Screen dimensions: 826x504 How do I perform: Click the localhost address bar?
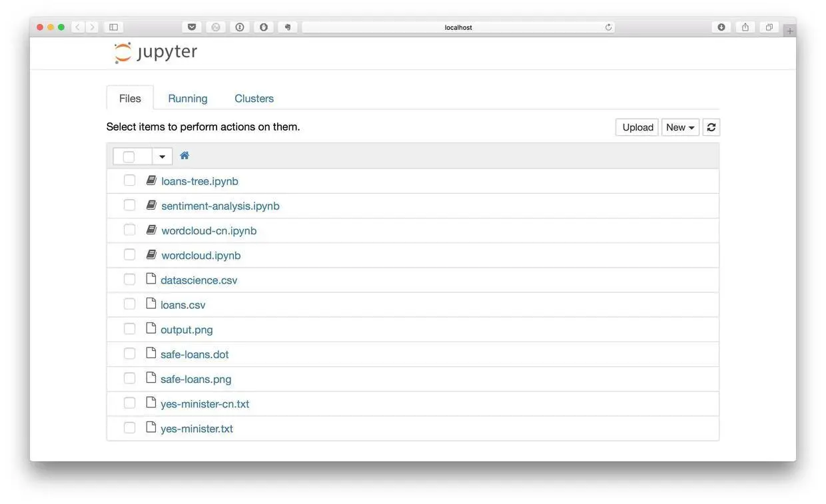[x=458, y=27]
